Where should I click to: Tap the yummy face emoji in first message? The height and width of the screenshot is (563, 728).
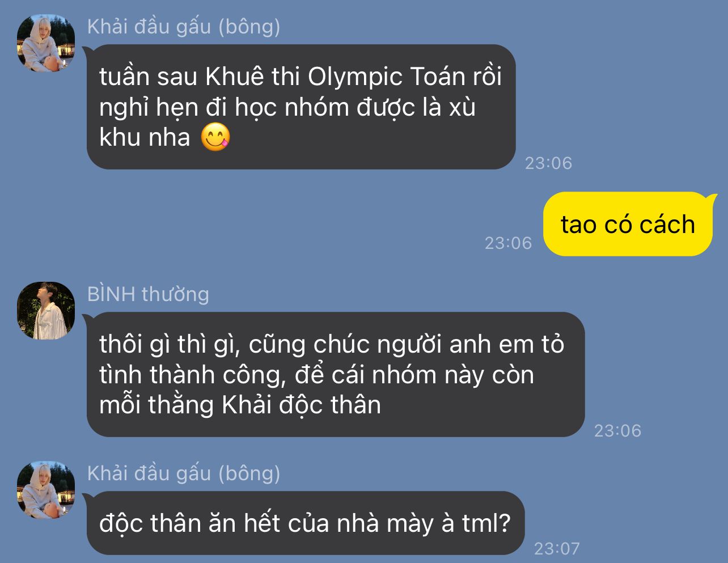tap(215, 137)
